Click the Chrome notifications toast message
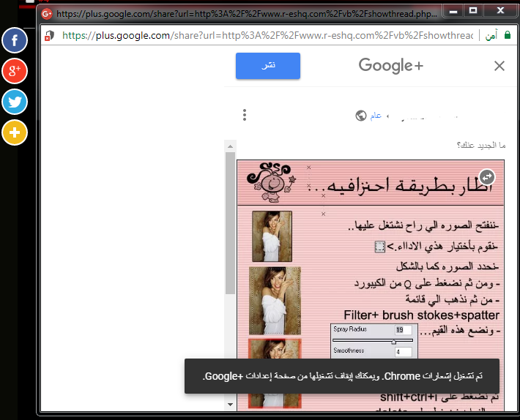 click(x=342, y=376)
